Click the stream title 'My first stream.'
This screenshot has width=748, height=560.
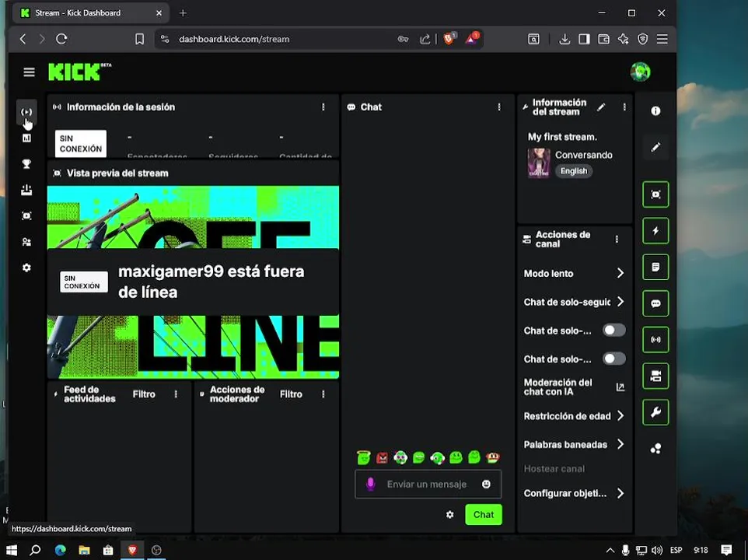pyautogui.click(x=562, y=137)
